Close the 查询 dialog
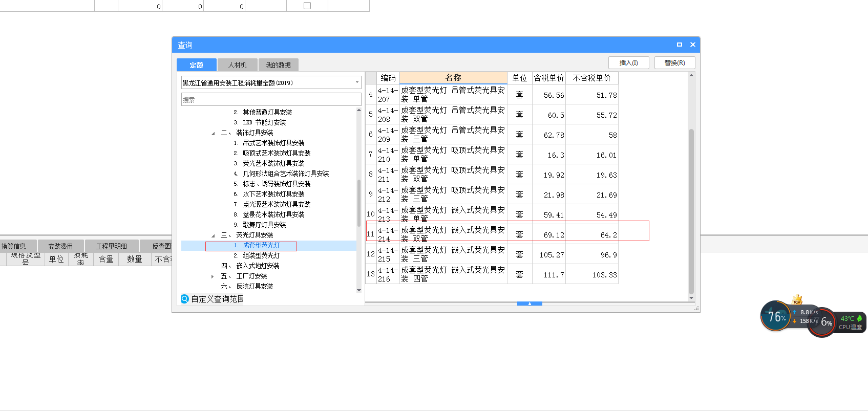868x411 pixels. pos(693,45)
